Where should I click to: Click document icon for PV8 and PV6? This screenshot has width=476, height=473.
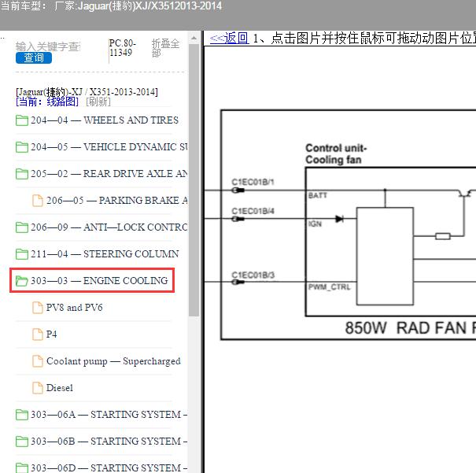point(38,308)
